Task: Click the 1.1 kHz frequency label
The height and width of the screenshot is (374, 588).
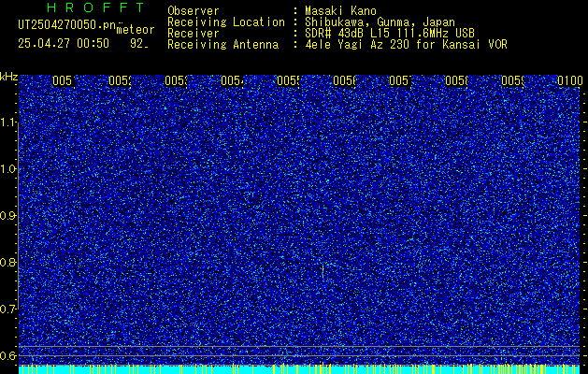Action: (x=8, y=122)
